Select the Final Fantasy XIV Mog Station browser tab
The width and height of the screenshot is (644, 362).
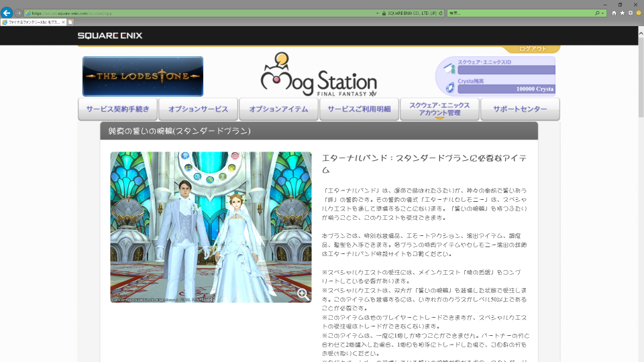click(33, 22)
